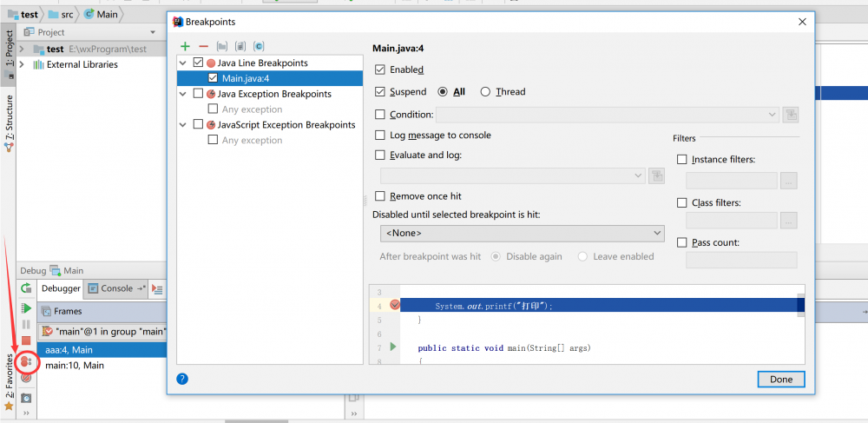Viewport: 868px width, 423px height.
Task: Click the Mute Breakpoints icon
Action: pyautogui.click(x=26, y=378)
